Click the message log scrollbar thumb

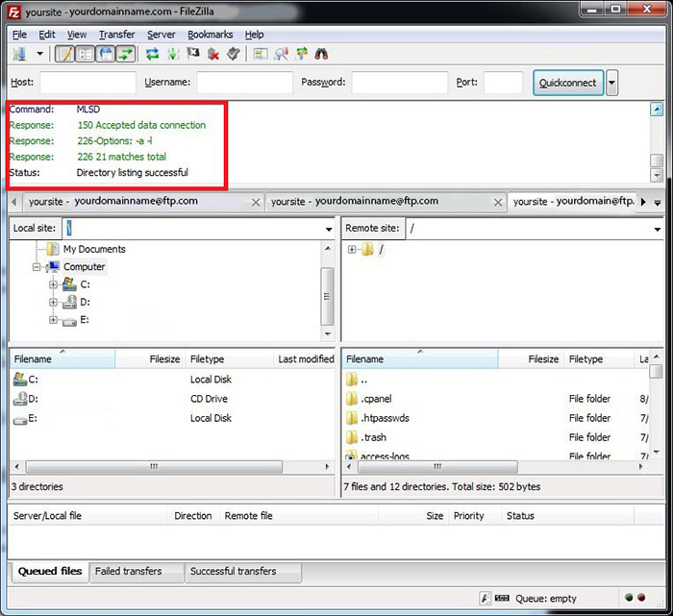coord(657,160)
